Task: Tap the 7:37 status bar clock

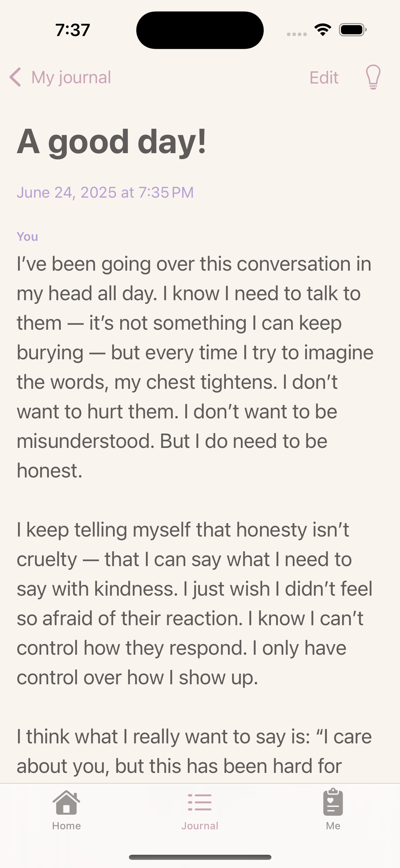Action: point(73,30)
